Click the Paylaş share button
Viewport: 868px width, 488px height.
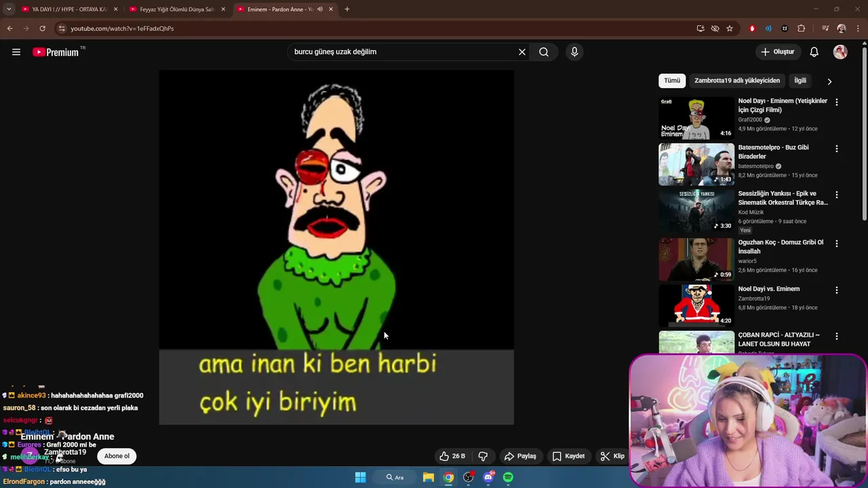click(x=520, y=456)
